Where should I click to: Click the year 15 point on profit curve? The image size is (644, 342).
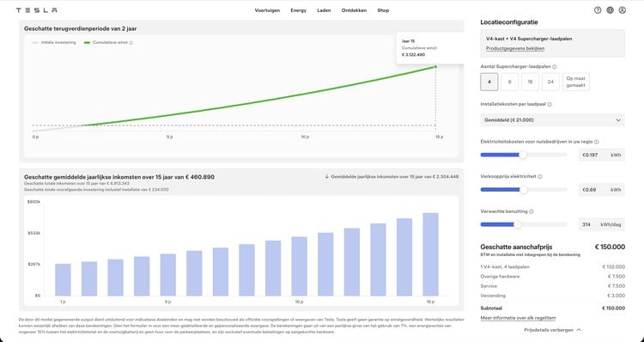point(435,66)
